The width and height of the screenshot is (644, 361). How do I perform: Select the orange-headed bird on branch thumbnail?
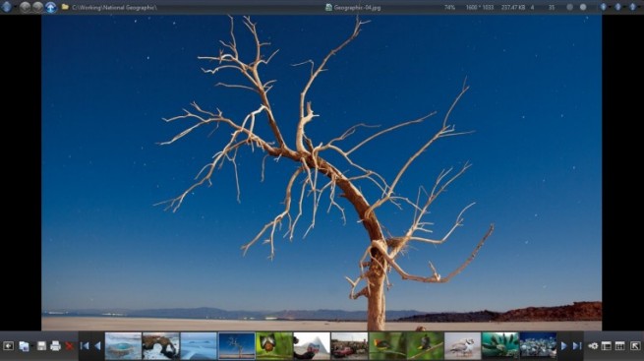tap(387, 346)
